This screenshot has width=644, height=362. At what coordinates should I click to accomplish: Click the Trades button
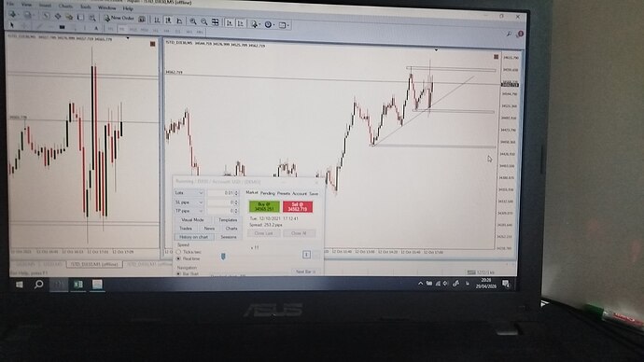pyautogui.click(x=186, y=229)
